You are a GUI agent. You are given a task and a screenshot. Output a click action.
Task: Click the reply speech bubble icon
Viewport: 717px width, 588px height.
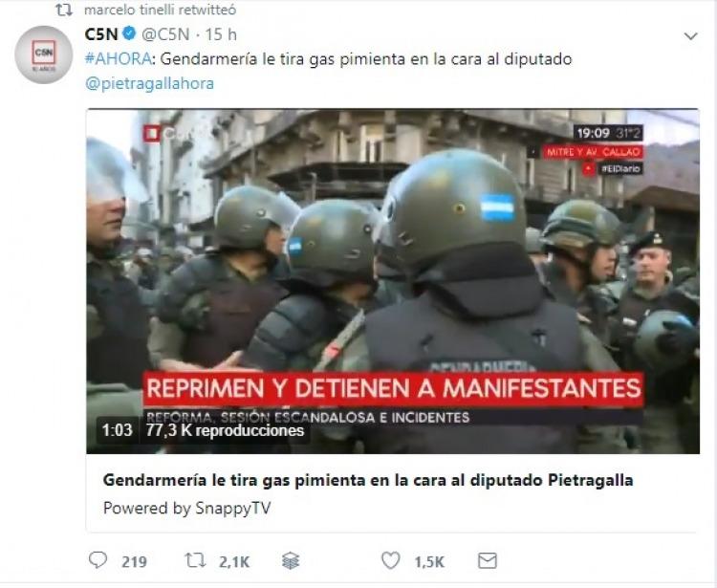pyautogui.click(x=98, y=560)
